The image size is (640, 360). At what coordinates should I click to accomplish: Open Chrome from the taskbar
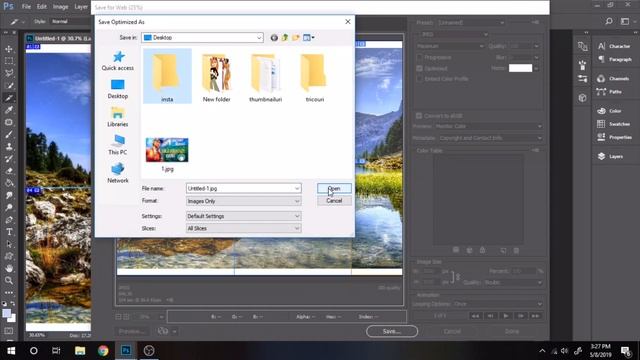point(103,351)
